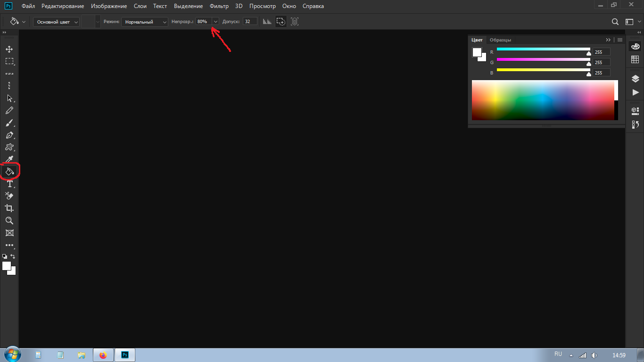This screenshot has height=362, width=644.
Task: Open the 'Окно' menu
Action: [x=289, y=6]
